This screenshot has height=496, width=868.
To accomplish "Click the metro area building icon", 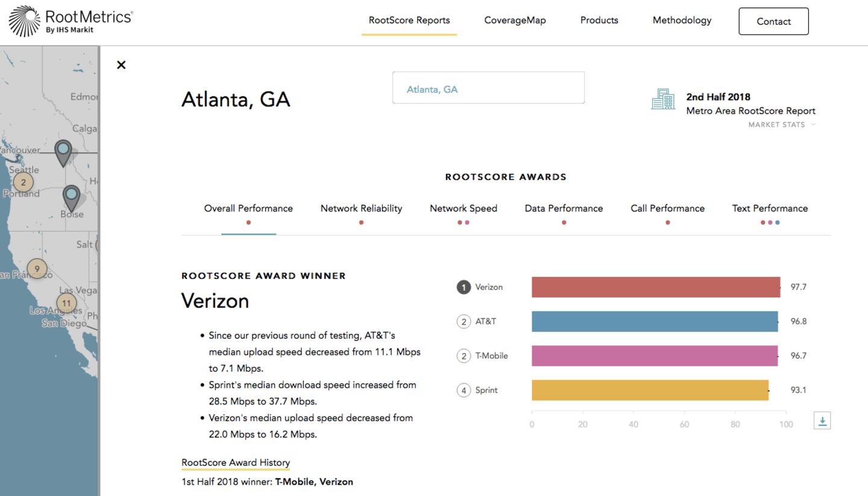I will (x=662, y=99).
